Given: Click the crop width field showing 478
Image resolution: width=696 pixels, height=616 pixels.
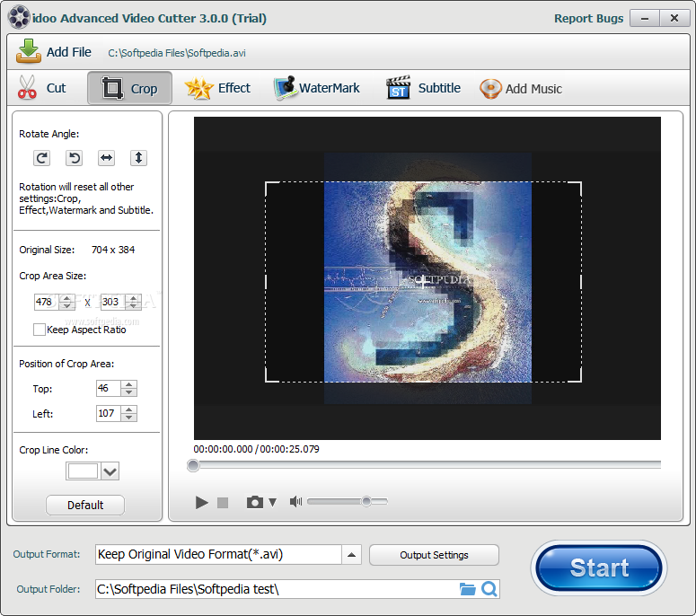Looking at the screenshot, I should (x=46, y=302).
